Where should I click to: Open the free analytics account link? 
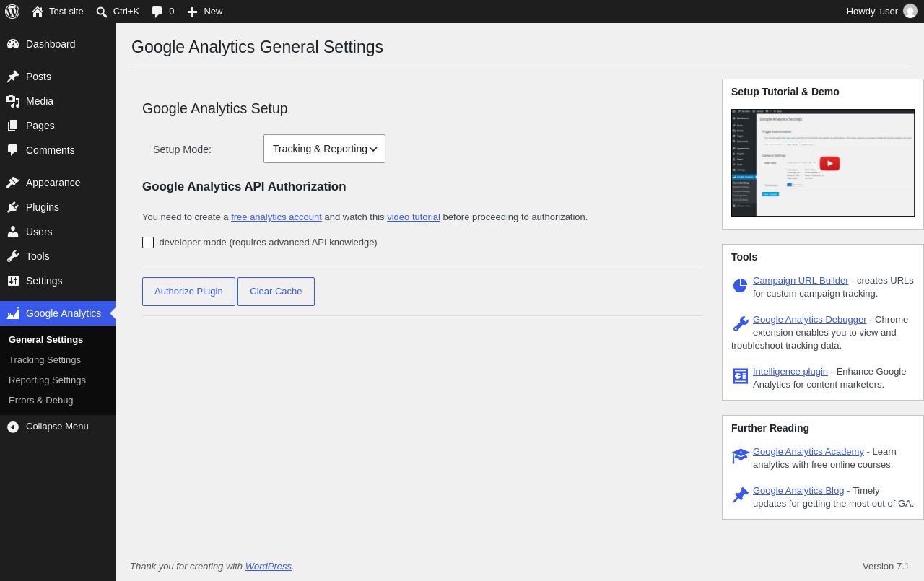click(276, 217)
